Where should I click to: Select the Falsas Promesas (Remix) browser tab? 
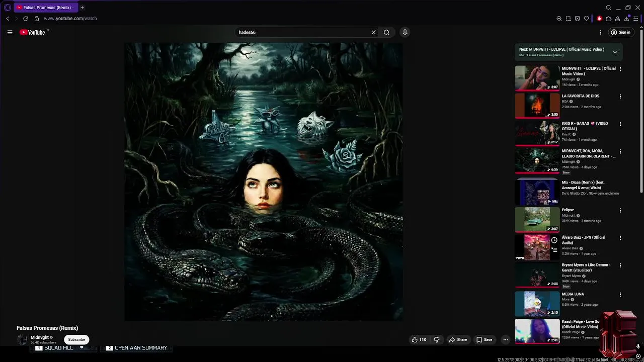pyautogui.click(x=45, y=8)
